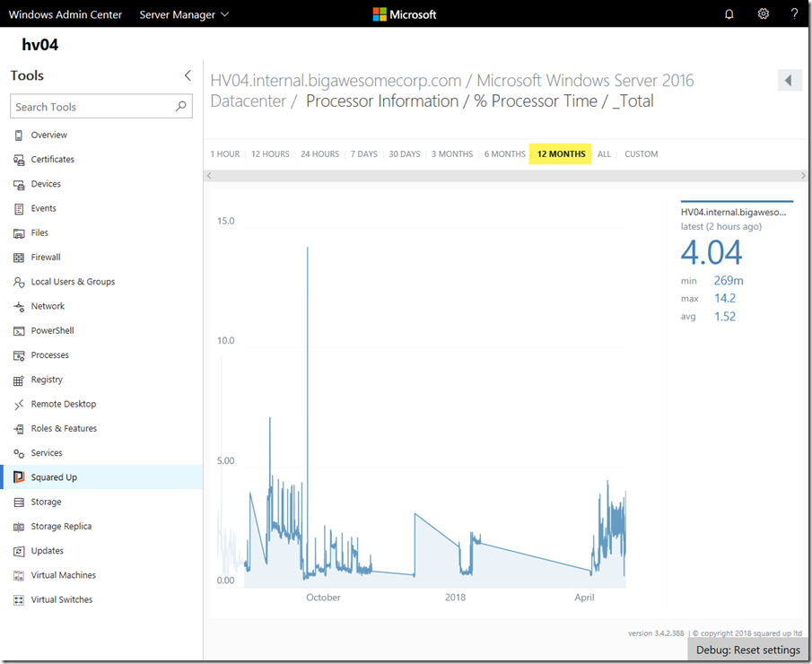
Task: Select the 12 HOURS time range
Action: coord(270,153)
